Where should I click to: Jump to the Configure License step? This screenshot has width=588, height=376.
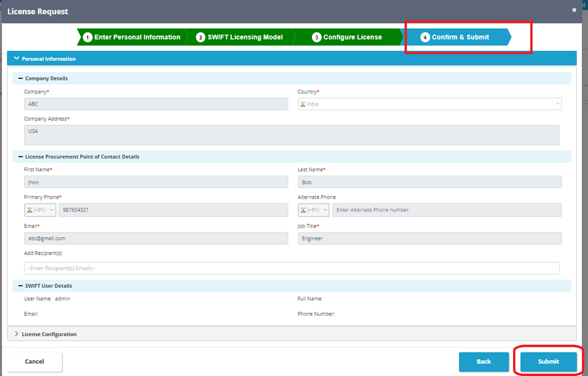[347, 37]
